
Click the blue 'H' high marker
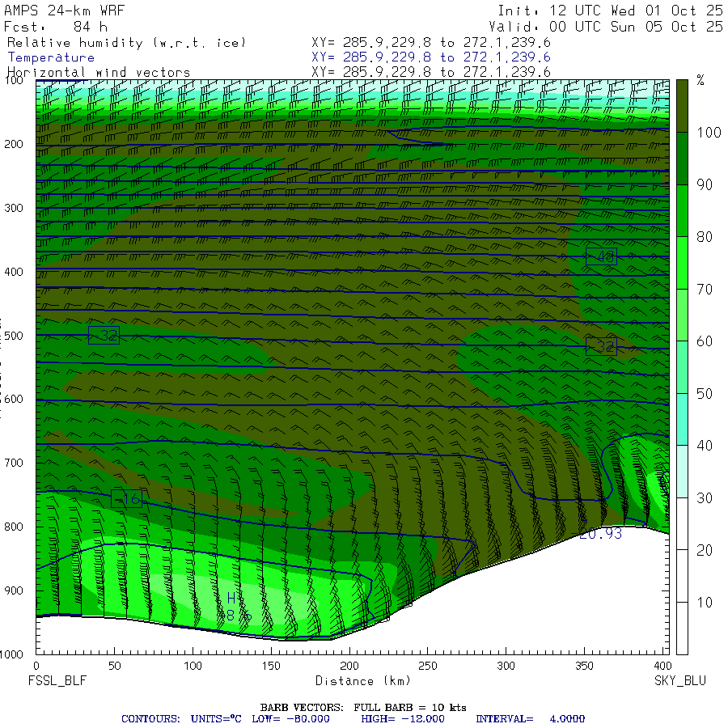231,599
